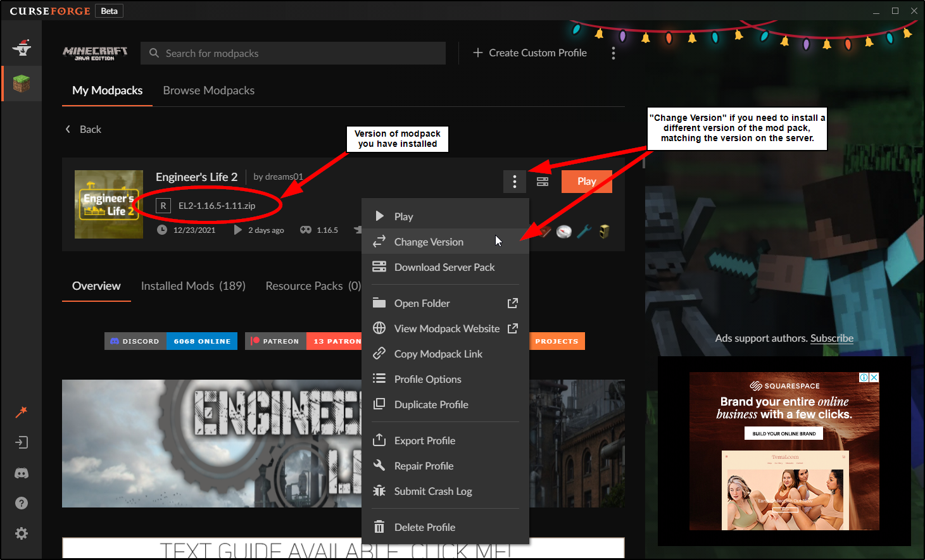Click the sign-in icon in left sidebar

tap(22, 442)
